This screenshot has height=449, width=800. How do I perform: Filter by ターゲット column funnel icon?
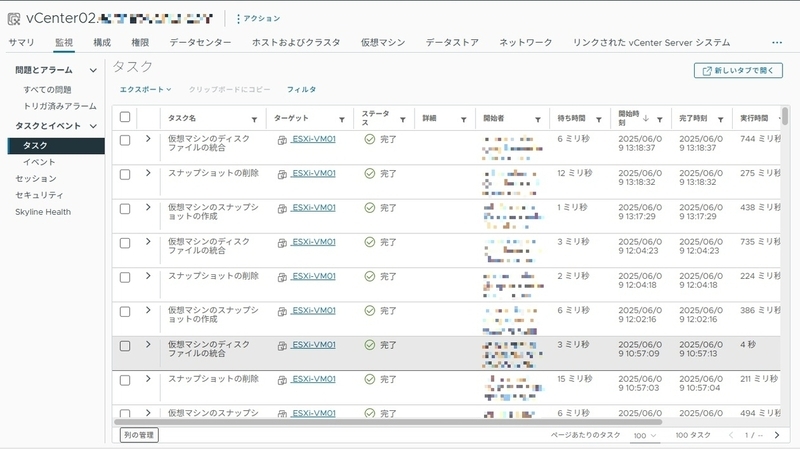point(342,120)
